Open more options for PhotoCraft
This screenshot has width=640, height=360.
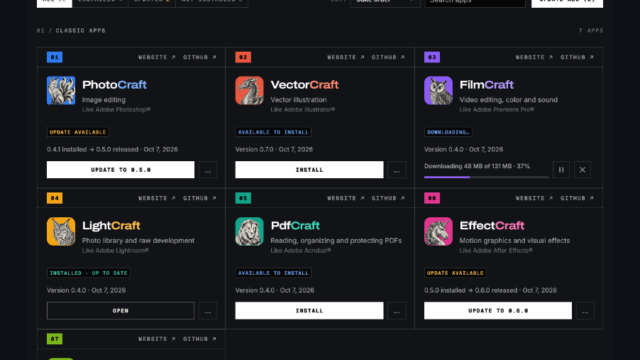[208, 170]
